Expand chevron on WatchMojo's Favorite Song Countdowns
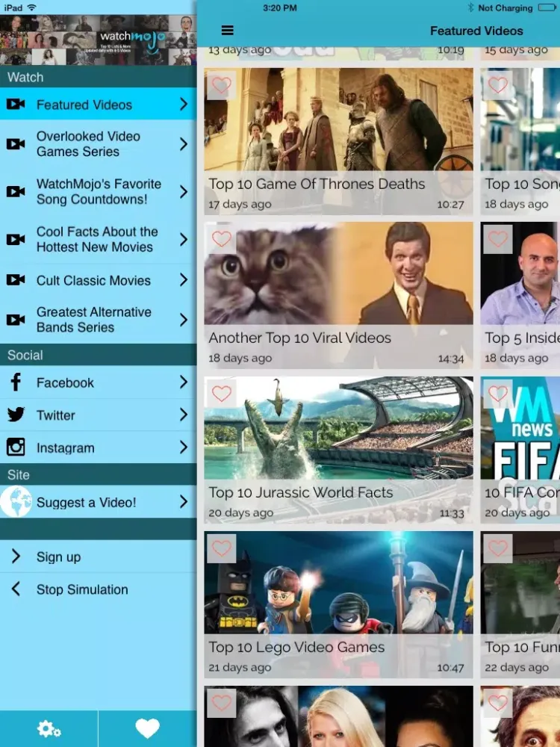The height and width of the screenshot is (747, 560). coord(184,191)
